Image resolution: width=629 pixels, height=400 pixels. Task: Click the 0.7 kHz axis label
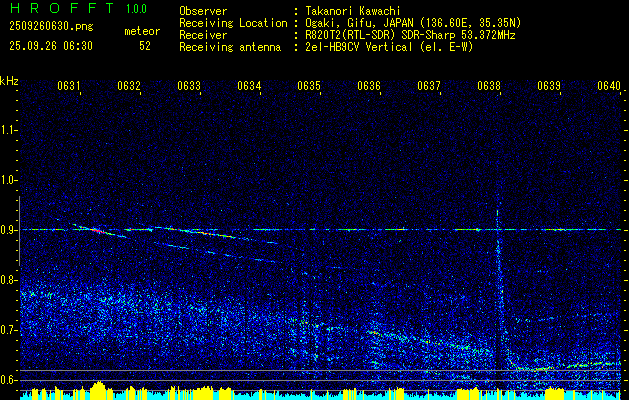pyautogui.click(x=8, y=330)
